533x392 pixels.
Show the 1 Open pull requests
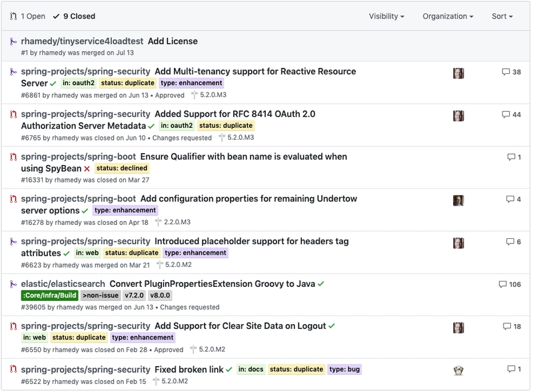point(27,16)
